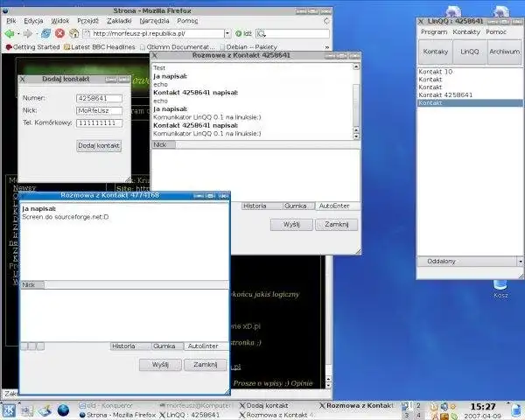
Task: Click Zamknij in Rozmowa 4774168 window
Action: pyautogui.click(x=206, y=364)
